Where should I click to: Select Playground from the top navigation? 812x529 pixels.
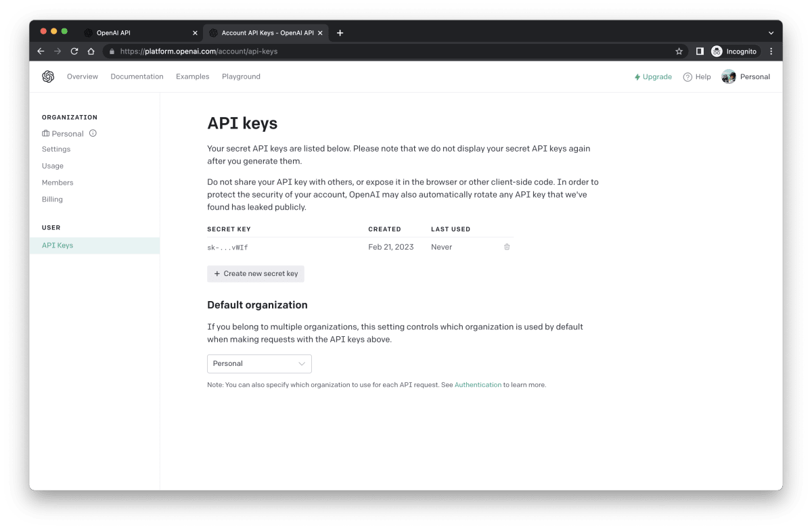(241, 76)
